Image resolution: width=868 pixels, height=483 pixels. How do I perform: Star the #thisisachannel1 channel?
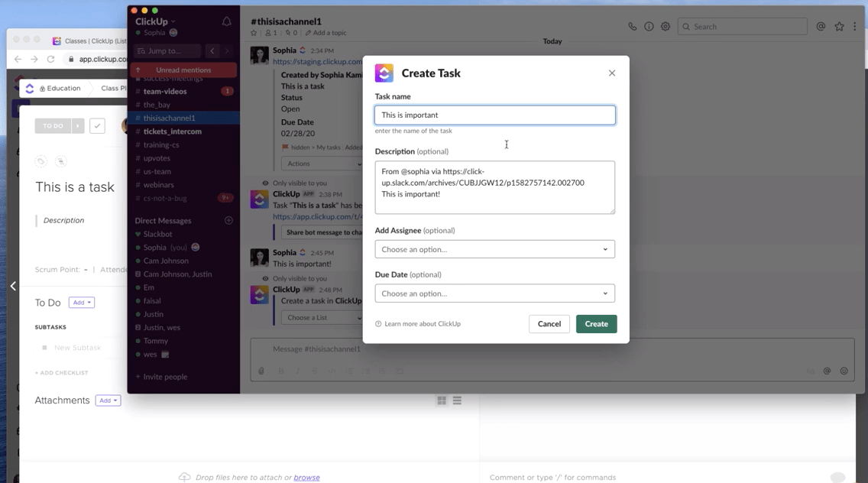pos(254,33)
